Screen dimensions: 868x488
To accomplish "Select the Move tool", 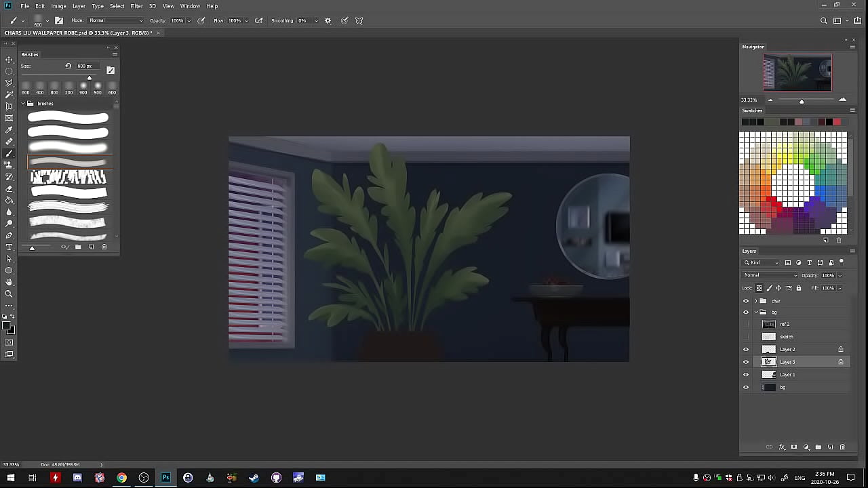I will (9, 60).
